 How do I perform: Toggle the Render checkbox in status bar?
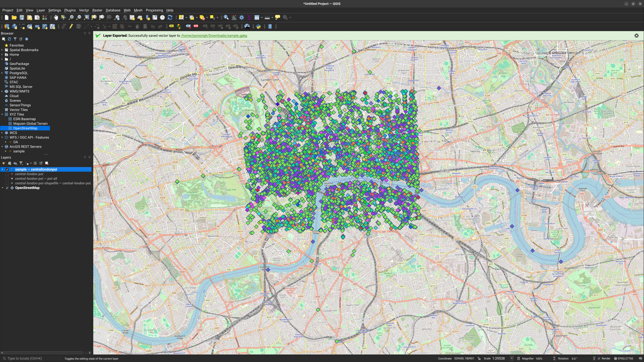599,358
